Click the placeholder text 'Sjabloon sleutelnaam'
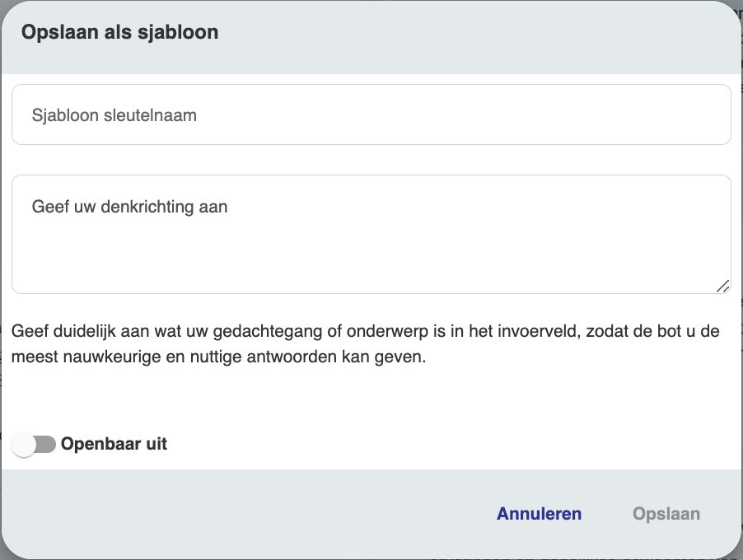743x560 pixels. [114, 115]
